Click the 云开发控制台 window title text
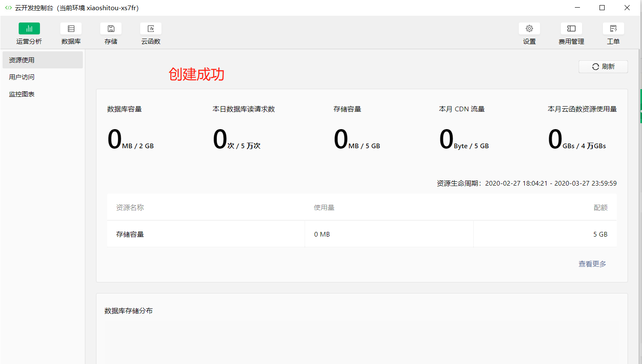Viewport: 642px width, 364px height. pyautogui.click(x=76, y=8)
